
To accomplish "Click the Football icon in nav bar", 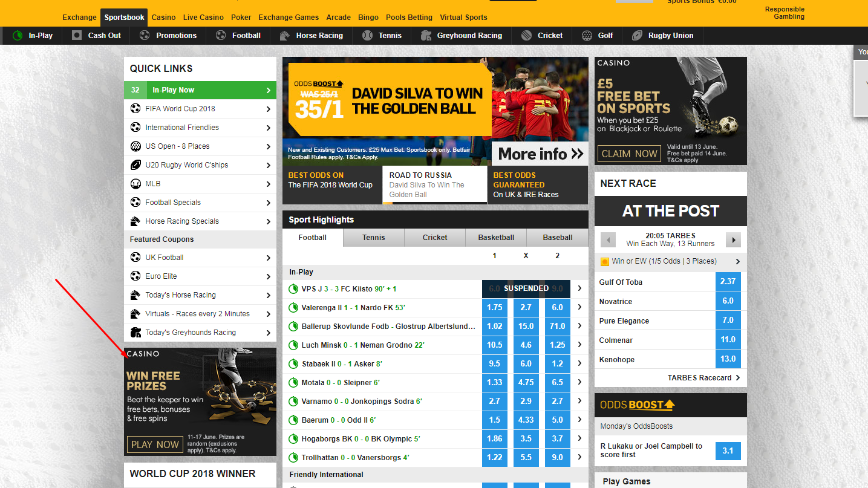I will (x=221, y=36).
